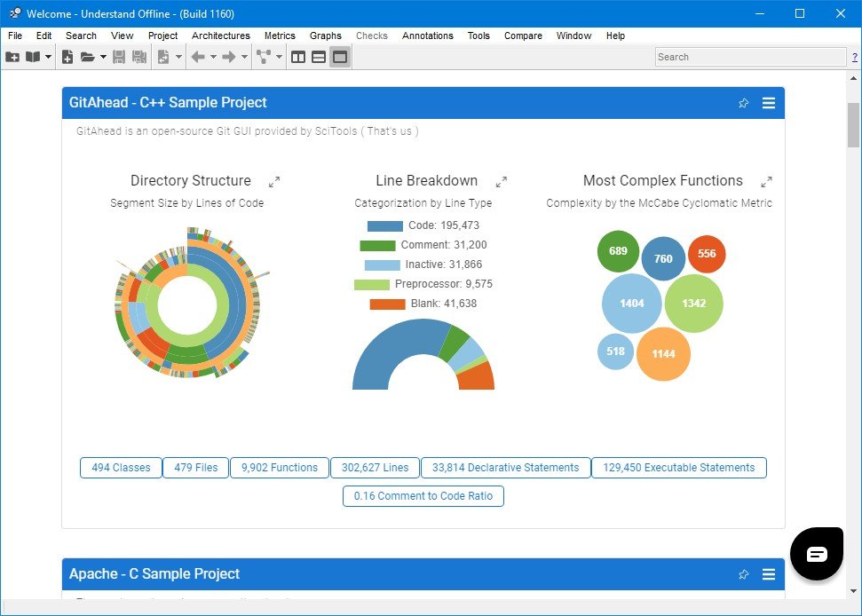
Task: Click the Open Project book icon
Action: [x=33, y=57]
